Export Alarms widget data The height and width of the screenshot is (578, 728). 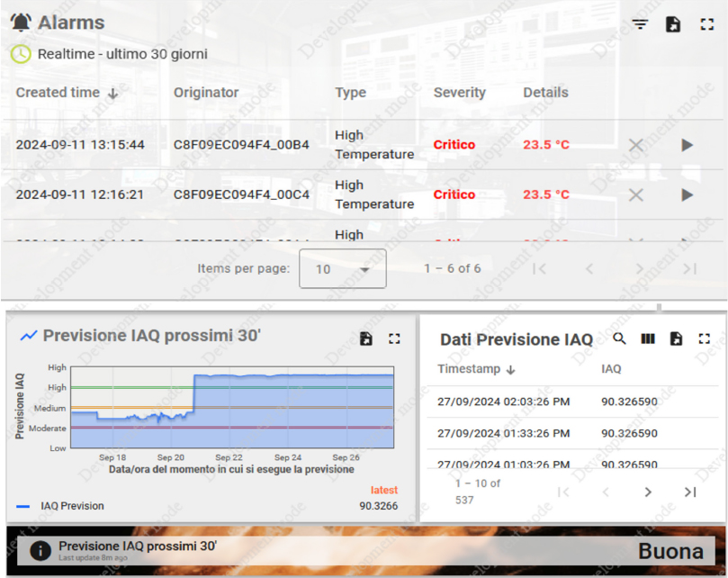(673, 24)
